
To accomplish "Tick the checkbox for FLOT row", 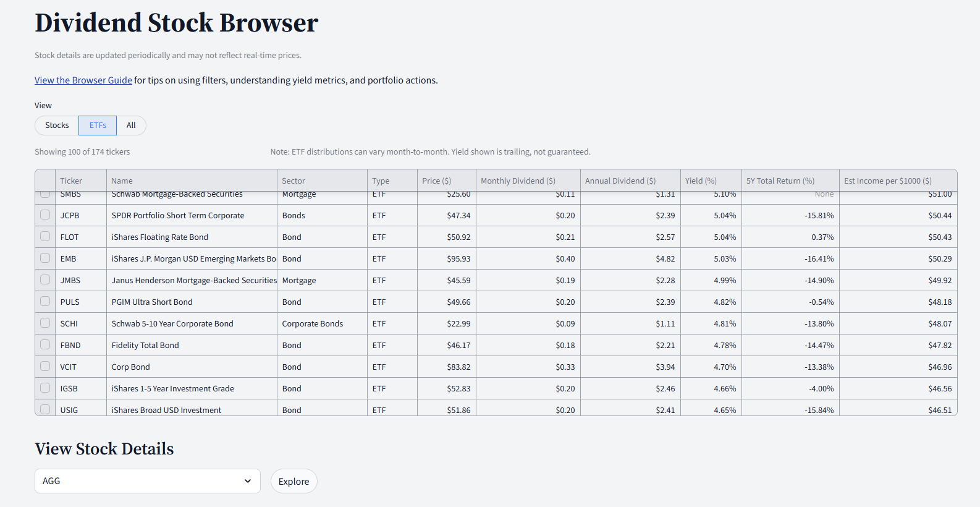I will [x=45, y=236].
